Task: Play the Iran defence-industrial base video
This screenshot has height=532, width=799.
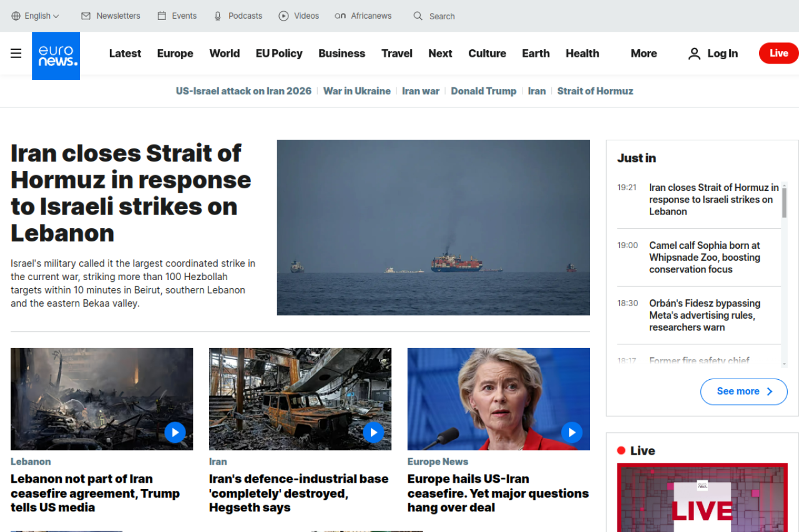Action: coord(373,432)
